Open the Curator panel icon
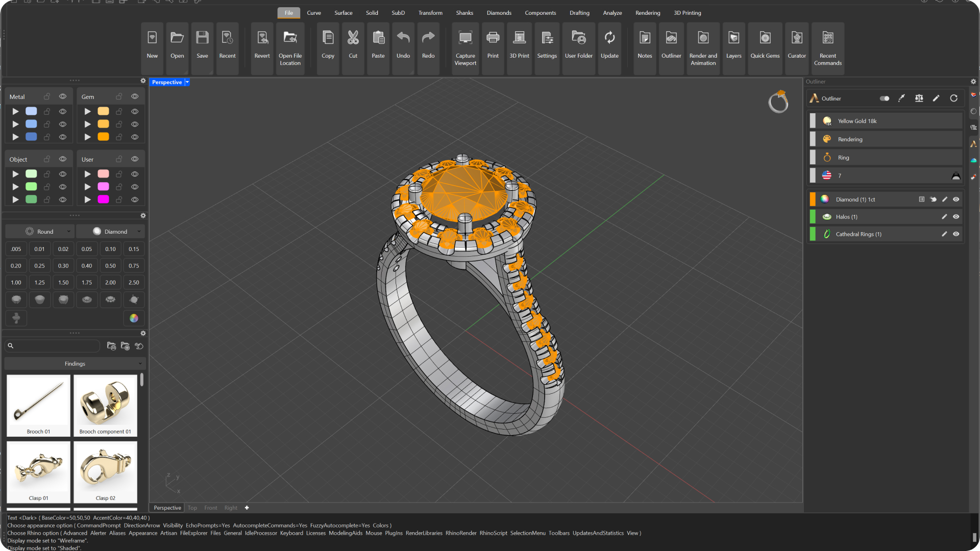980x551 pixels. (796, 38)
